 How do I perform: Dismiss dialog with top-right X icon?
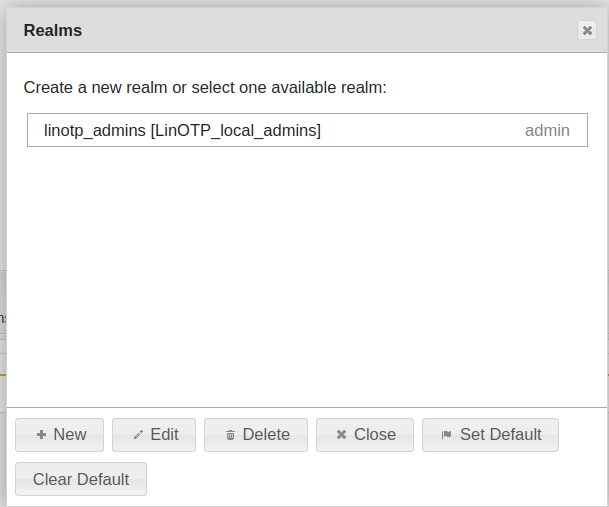[x=587, y=31]
